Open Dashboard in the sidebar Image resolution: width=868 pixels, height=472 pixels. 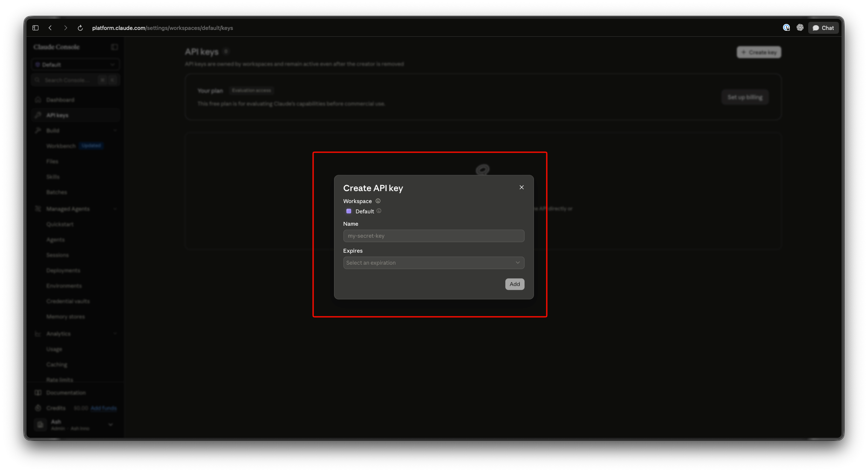pyautogui.click(x=75, y=100)
